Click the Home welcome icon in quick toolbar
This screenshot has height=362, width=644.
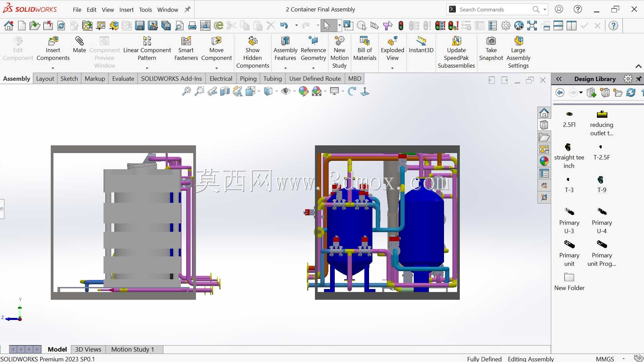click(9, 26)
